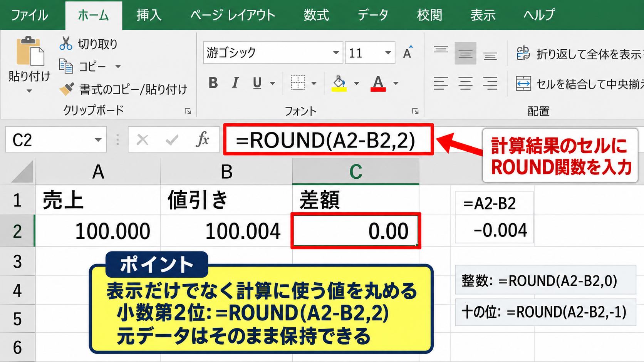Center text horizontally
The width and height of the screenshot is (644, 362).
(465, 83)
